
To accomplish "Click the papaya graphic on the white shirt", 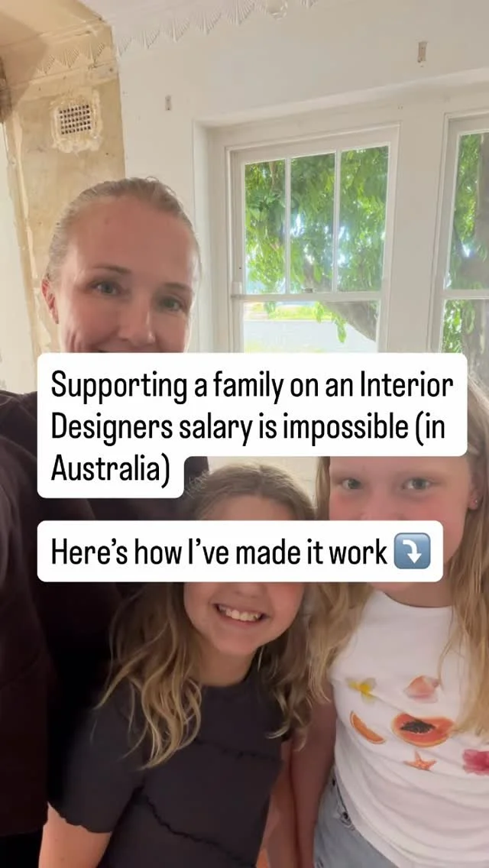I will [x=422, y=730].
